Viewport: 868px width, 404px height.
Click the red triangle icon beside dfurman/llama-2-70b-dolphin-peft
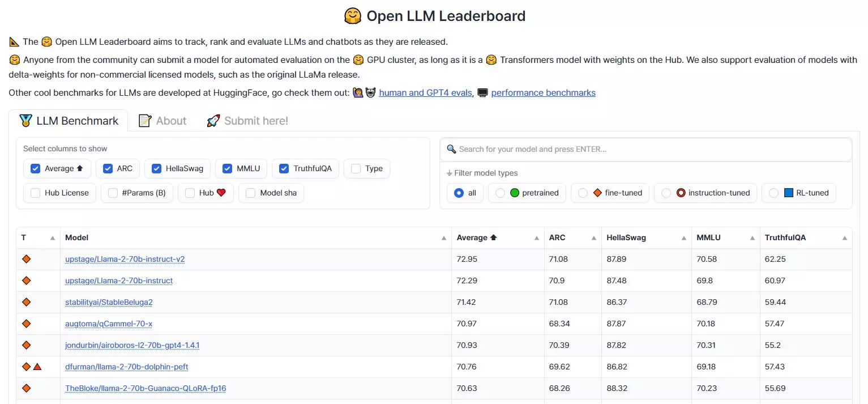(37, 367)
